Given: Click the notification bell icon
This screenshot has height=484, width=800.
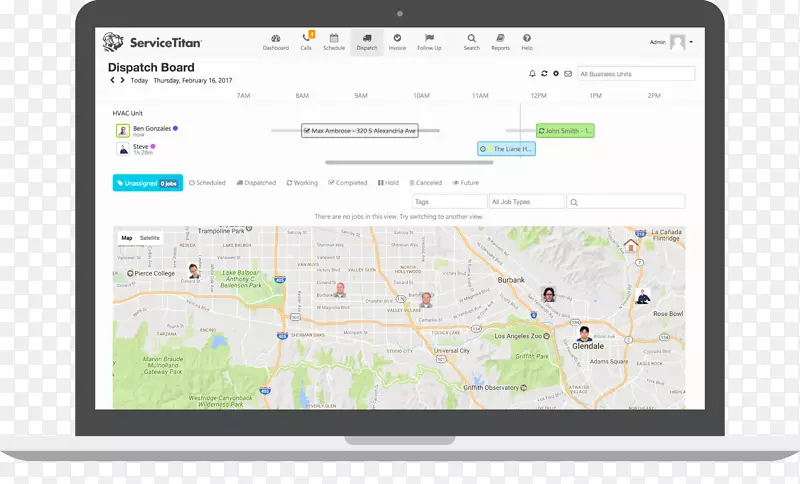Looking at the screenshot, I should 532,74.
